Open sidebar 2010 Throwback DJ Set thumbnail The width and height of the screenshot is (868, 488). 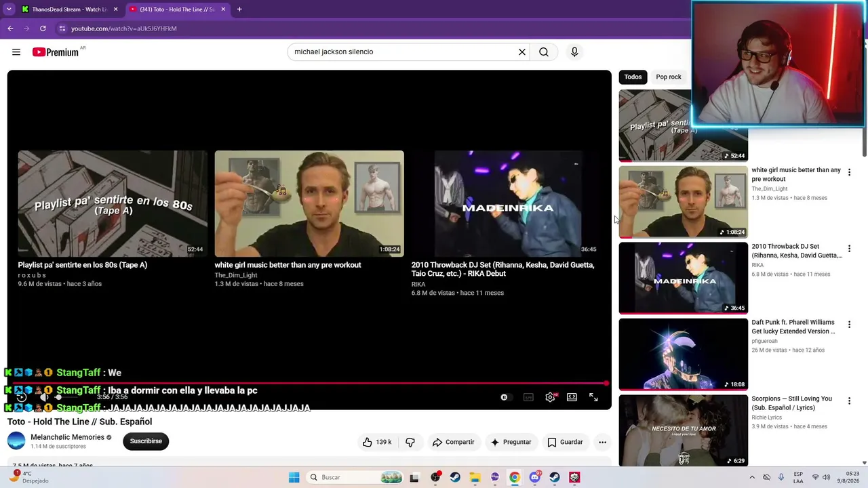683,278
